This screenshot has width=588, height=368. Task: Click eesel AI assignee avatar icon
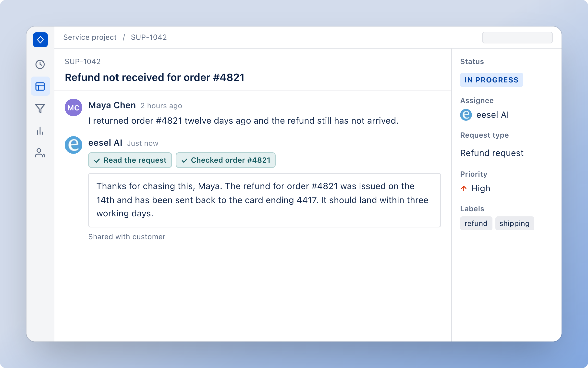[466, 115]
